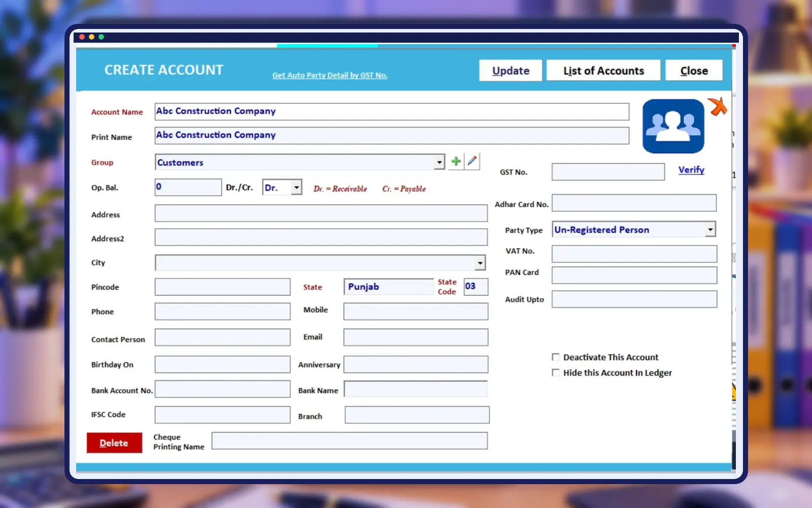Focus the IFSC Code field

click(x=223, y=415)
